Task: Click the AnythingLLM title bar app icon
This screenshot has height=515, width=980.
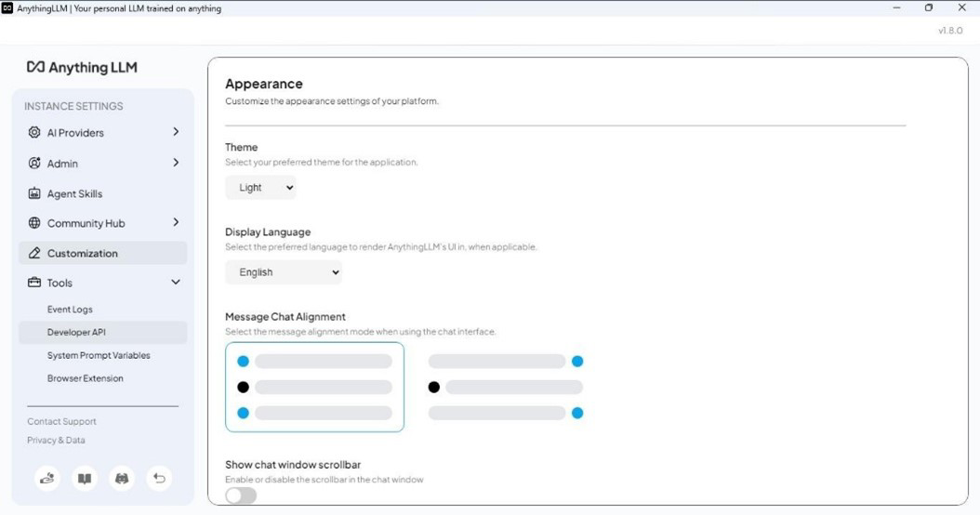Action: coord(7,8)
